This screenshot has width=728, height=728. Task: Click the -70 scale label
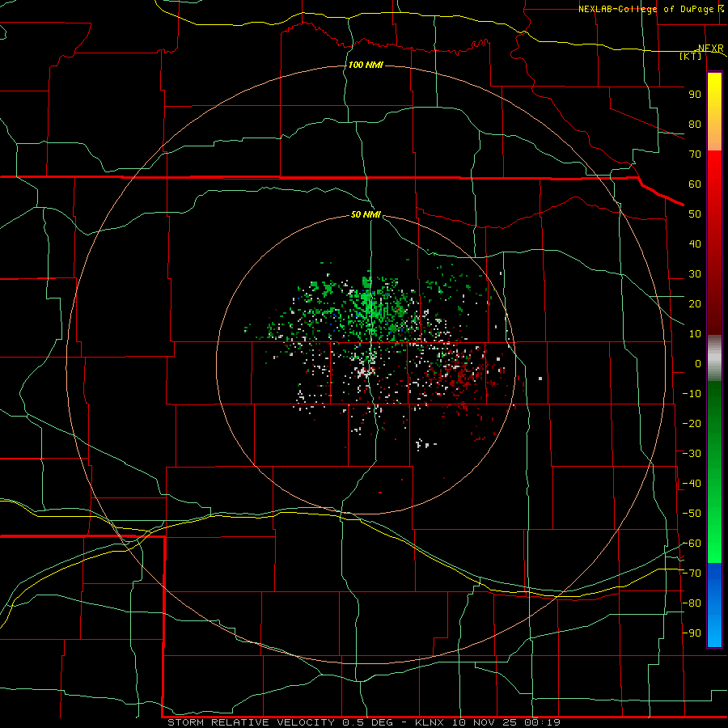[692, 574]
